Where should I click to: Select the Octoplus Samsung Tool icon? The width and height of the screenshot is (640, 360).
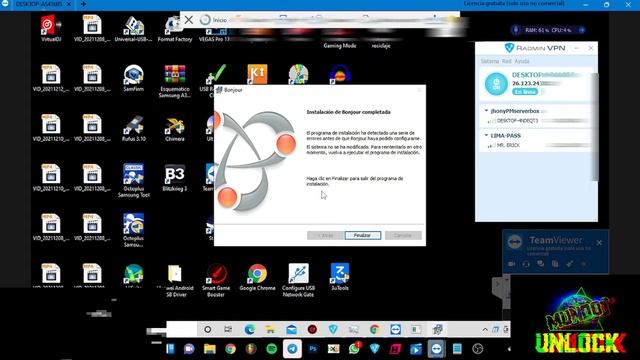point(133,181)
